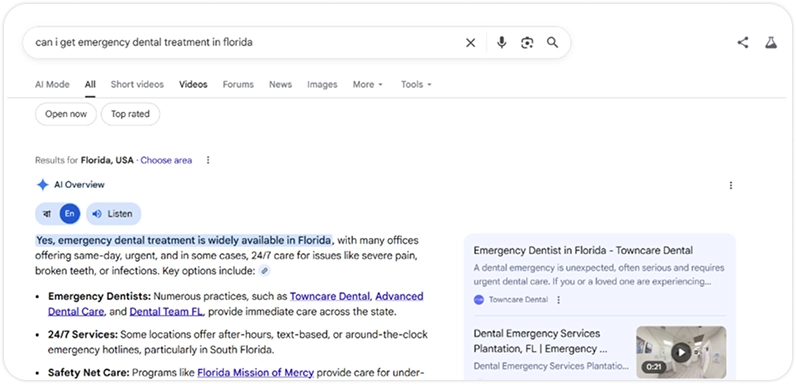Play the Dental Emergency Services video
The width and height of the screenshot is (796, 384).
[681, 352]
